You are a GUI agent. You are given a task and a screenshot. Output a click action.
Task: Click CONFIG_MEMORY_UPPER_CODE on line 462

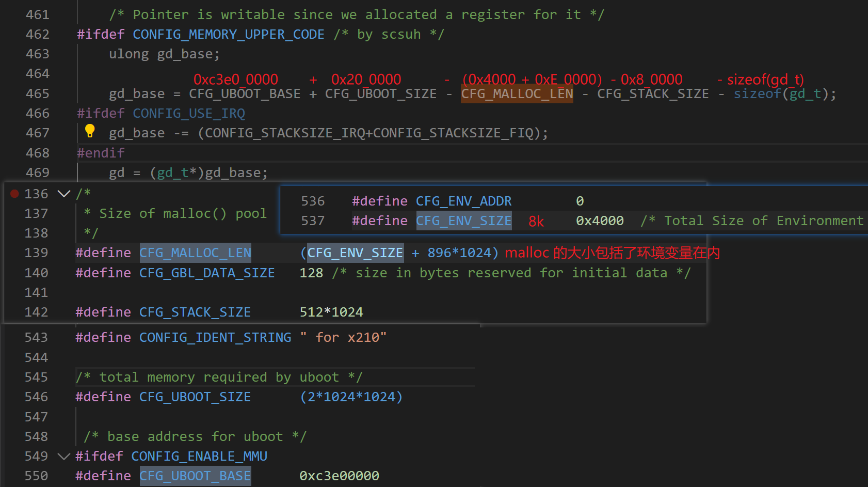(x=229, y=34)
